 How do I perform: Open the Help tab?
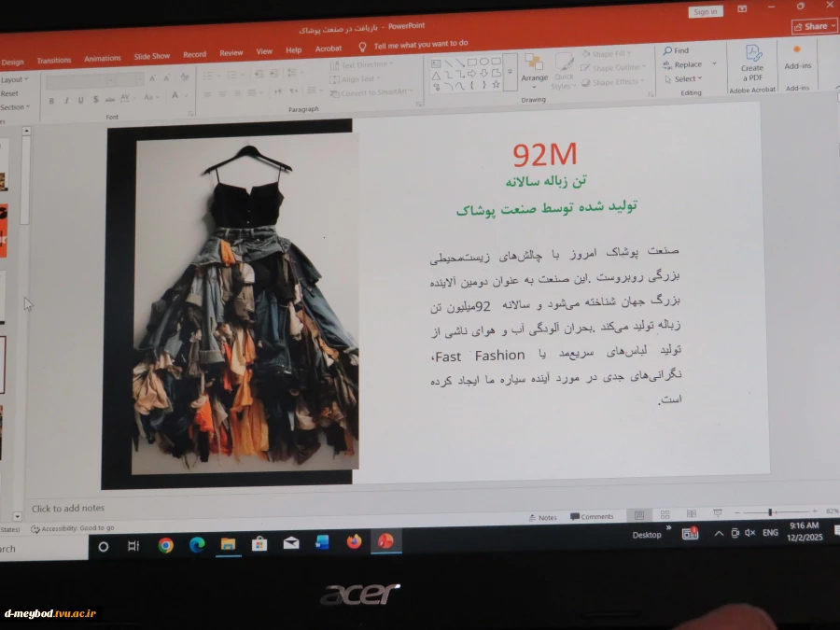coord(294,49)
